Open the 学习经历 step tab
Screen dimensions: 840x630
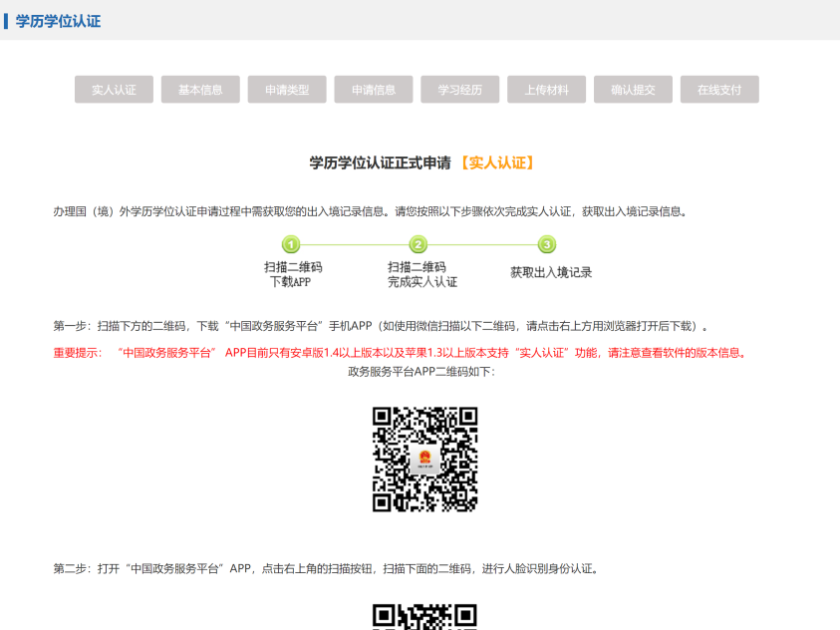point(459,90)
